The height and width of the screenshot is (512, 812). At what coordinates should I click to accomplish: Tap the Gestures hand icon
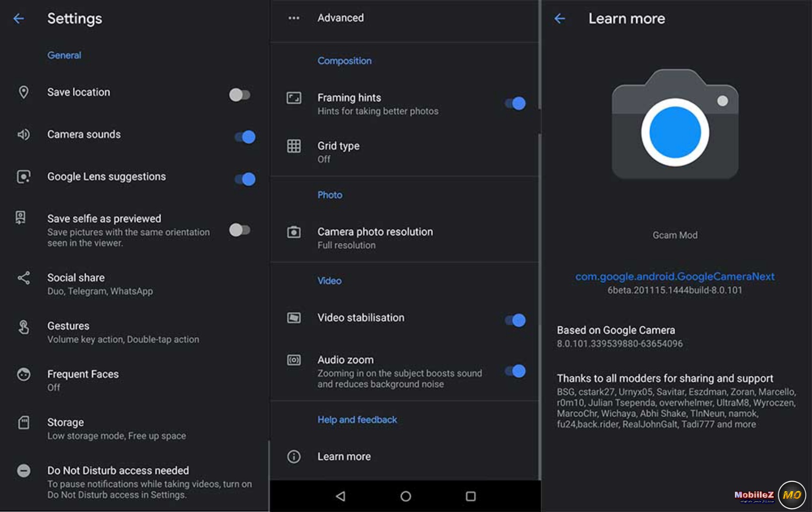coord(23,327)
